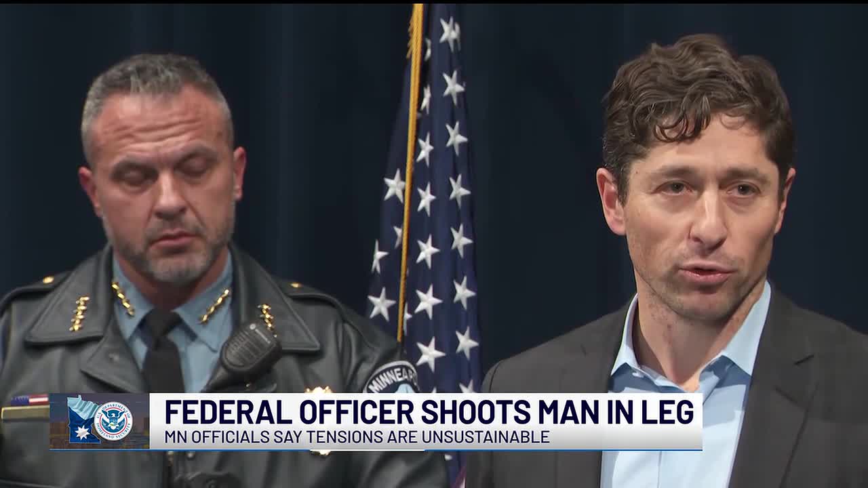Click the gold stars on right shirt collar
868x488 pixels.
coord(215,306)
